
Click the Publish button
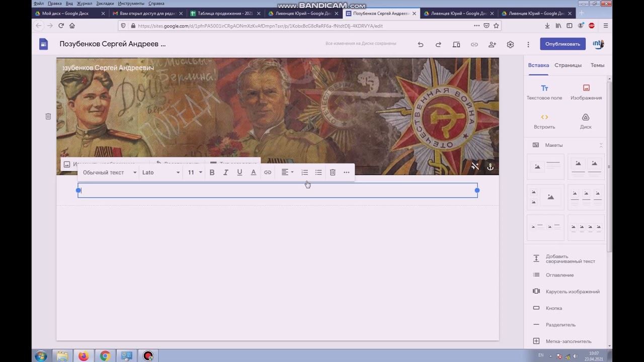click(x=562, y=44)
